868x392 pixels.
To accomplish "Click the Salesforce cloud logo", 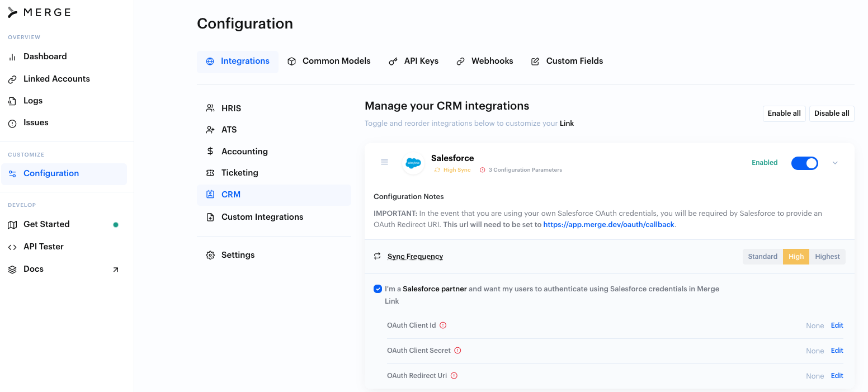I will [413, 163].
